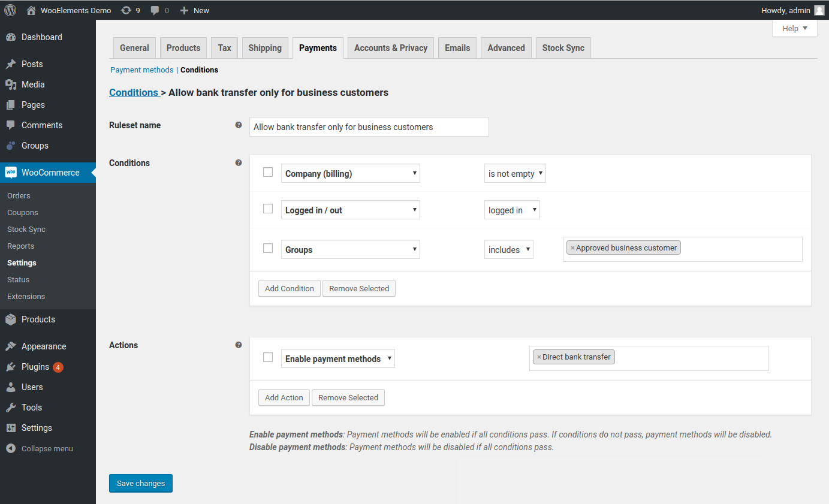Viewport: 829px width, 504px height.
Task: Switch to the Shipping settings tab
Action: (265, 48)
